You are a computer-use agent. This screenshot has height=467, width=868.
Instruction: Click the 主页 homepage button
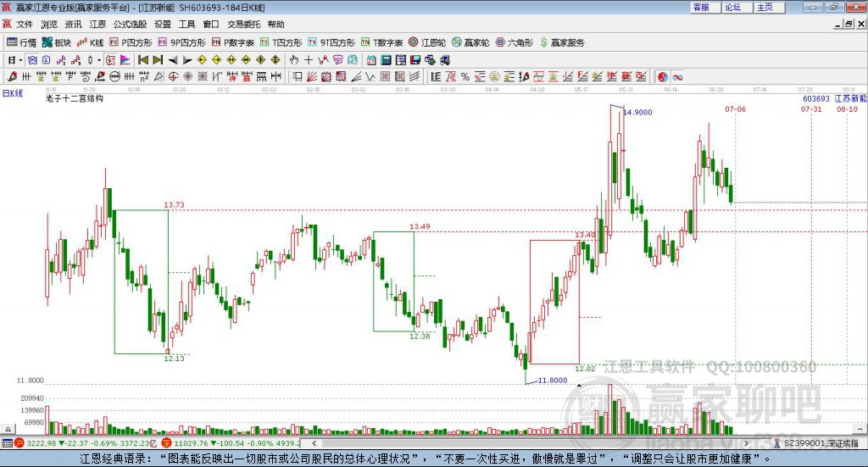coord(769,7)
